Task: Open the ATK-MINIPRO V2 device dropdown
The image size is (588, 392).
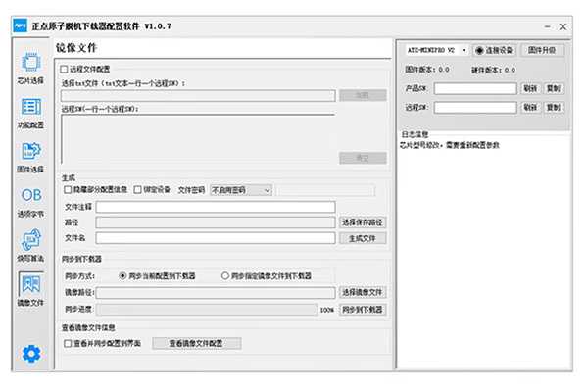Action: pos(437,50)
